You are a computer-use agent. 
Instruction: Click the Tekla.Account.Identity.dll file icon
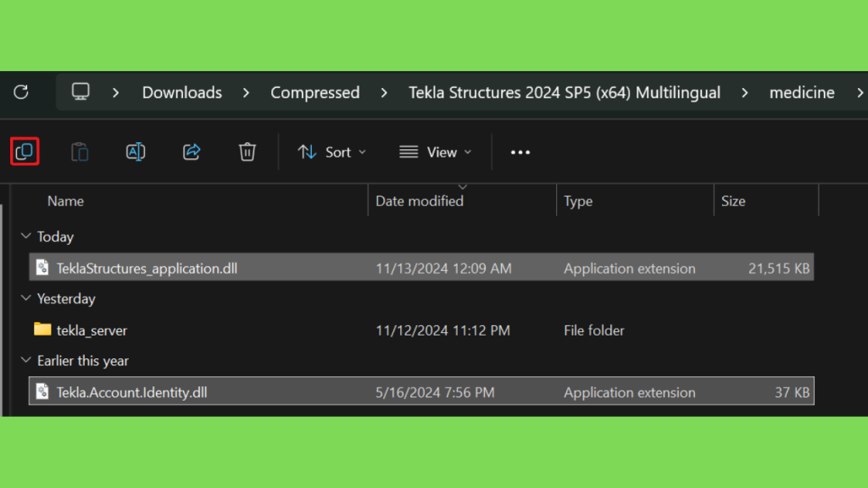click(42, 391)
